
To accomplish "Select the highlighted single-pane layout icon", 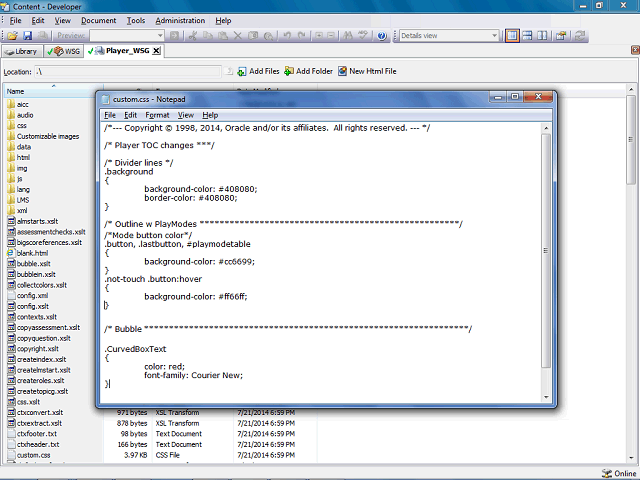I will [x=512, y=36].
